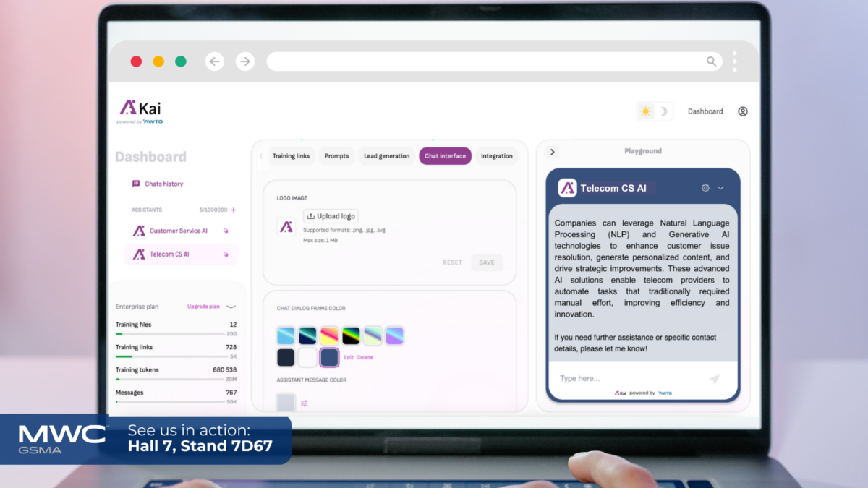
Task: Pick the dark teal aurora frame color
Action: [x=308, y=336]
